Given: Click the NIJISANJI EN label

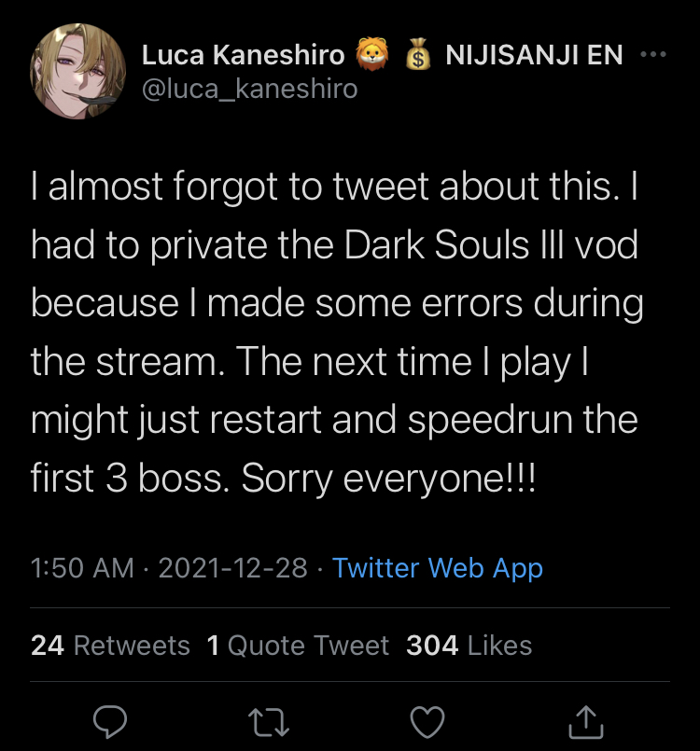Looking at the screenshot, I should click(x=535, y=56).
